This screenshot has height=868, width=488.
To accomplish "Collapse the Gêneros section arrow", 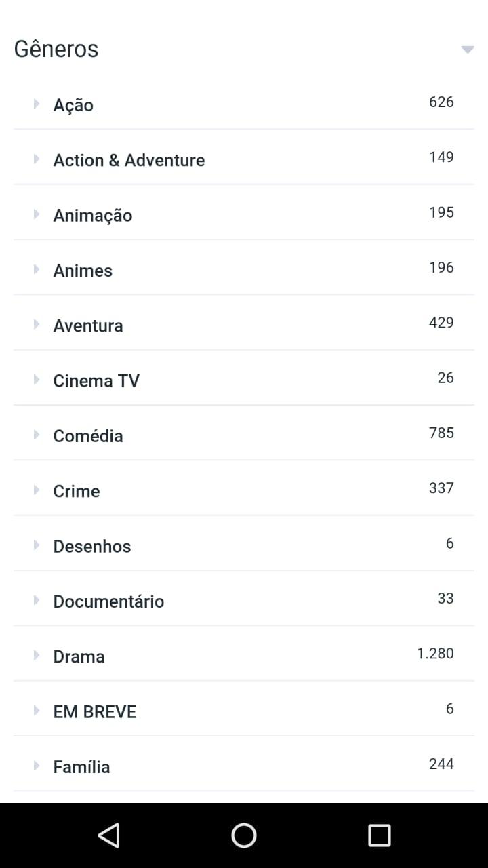I will 467,50.
